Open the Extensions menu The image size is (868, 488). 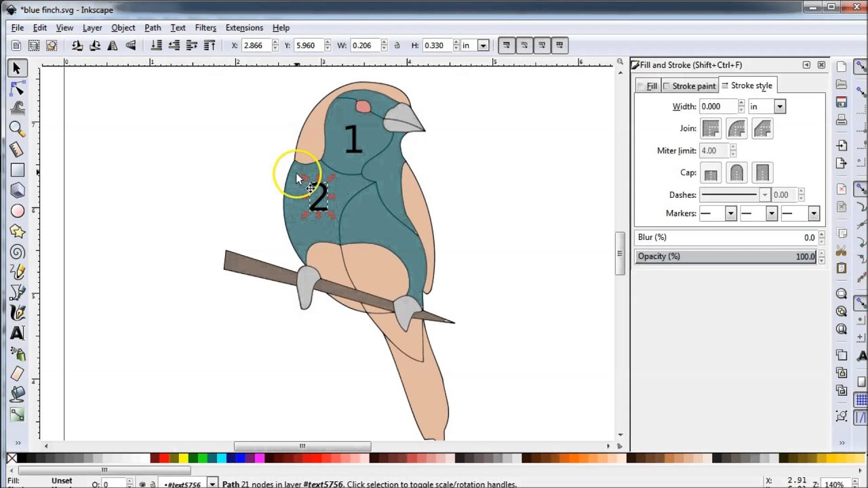[x=244, y=28]
